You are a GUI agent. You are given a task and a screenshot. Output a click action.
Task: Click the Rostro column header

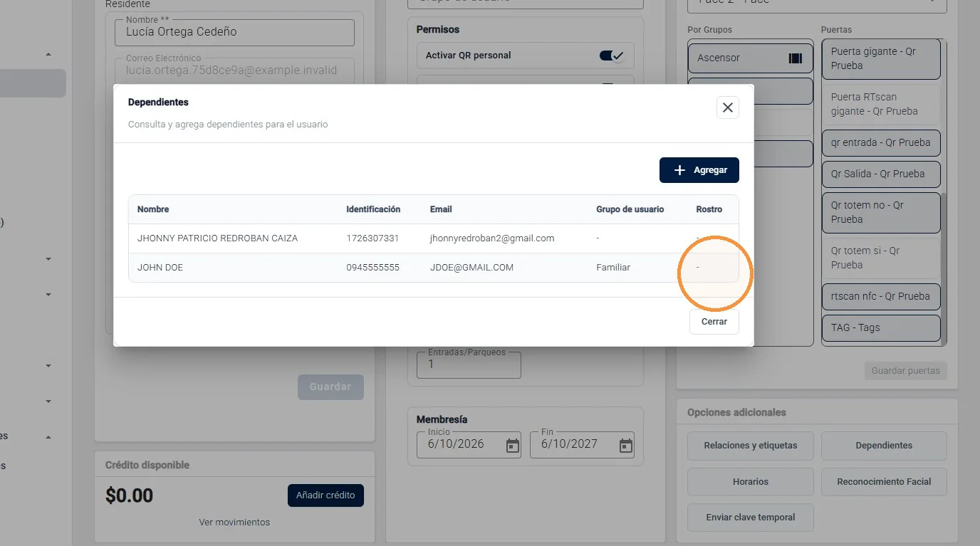(x=709, y=209)
